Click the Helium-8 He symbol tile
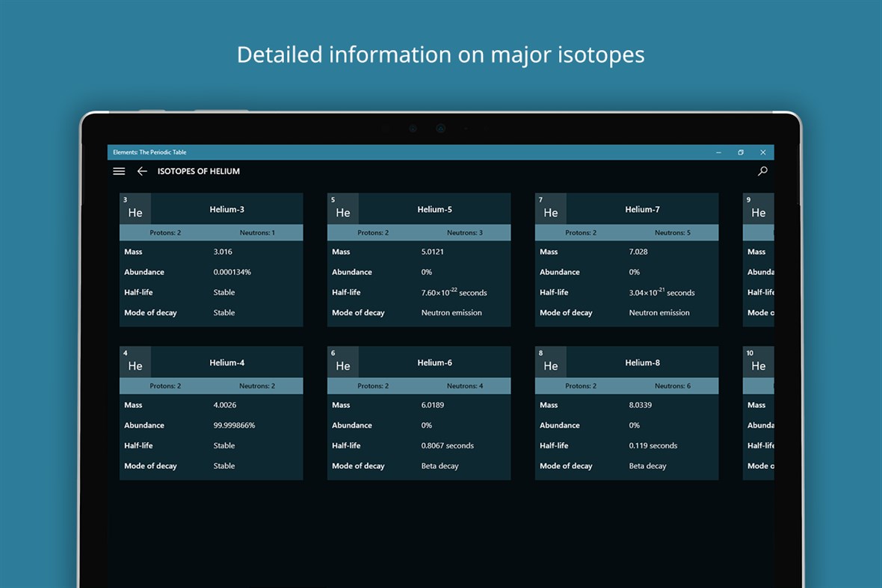The height and width of the screenshot is (588, 882). click(551, 362)
